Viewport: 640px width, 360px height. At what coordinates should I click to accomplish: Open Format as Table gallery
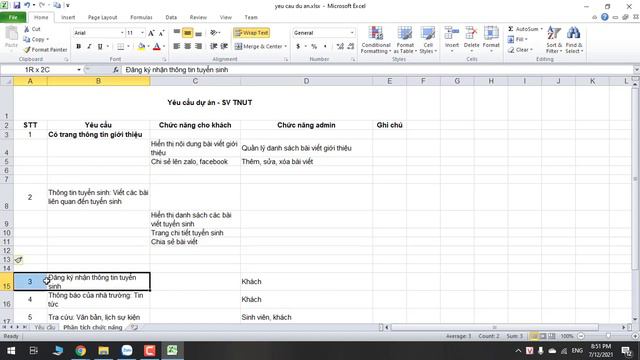pyautogui.click(x=405, y=40)
